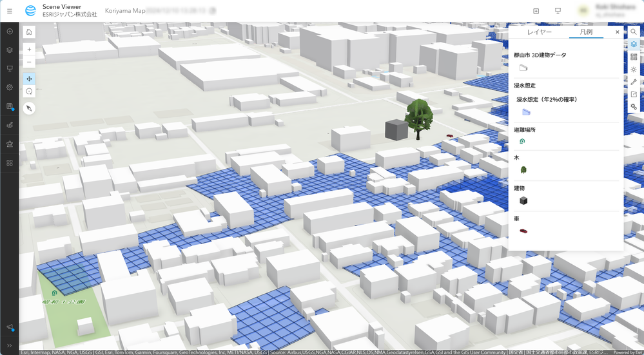Click the Scene Viewer globe logo
The height and width of the screenshot is (355, 644).
[30, 11]
